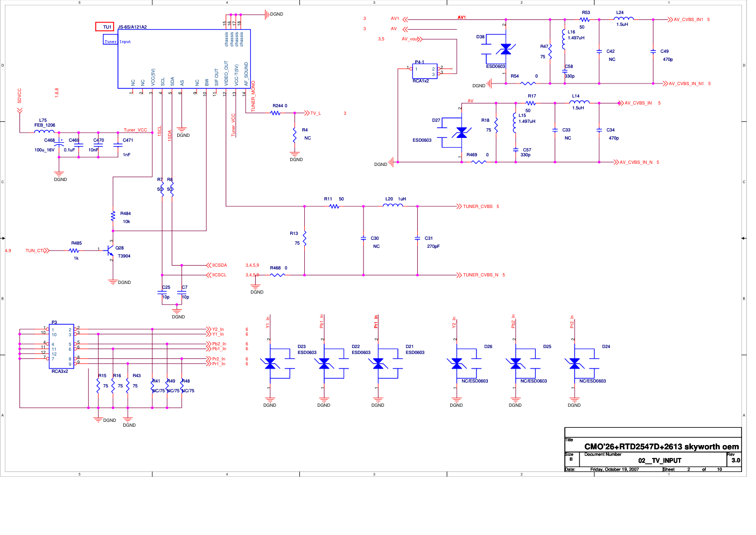
Task: Select the date Friday, October 19, 2007
Action: (614, 469)
